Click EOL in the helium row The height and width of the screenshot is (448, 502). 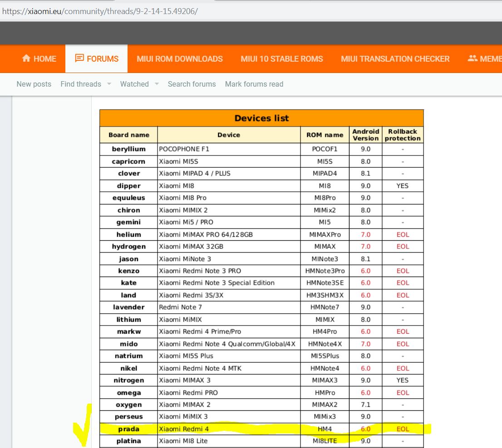[x=403, y=234]
